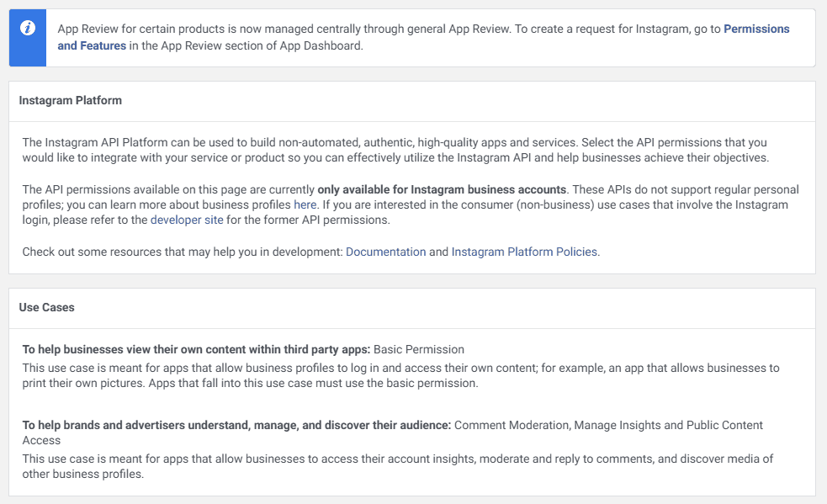
Task: Click the 'Check out some resources' sentence
Action: point(183,252)
